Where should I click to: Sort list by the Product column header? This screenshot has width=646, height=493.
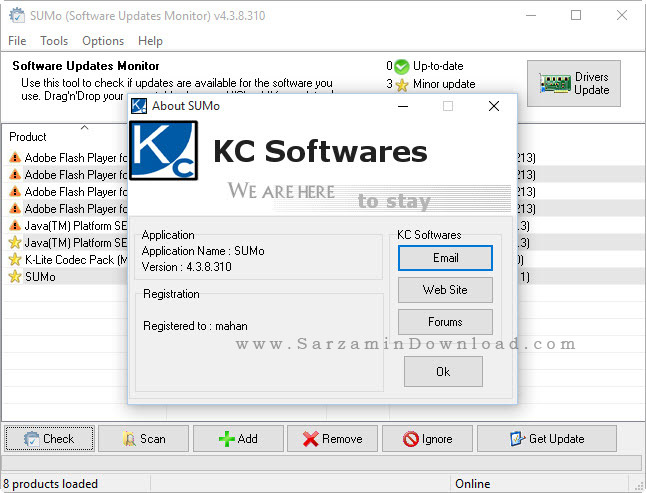(x=28, y=137)
